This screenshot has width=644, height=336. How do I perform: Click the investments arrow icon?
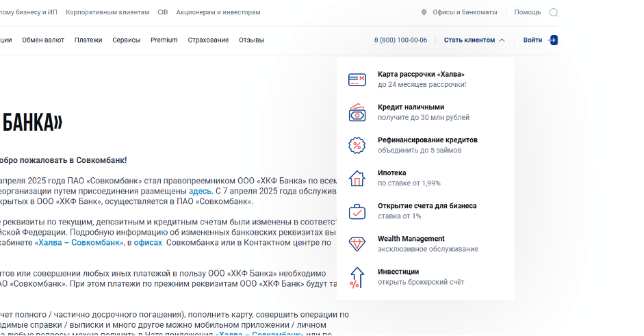coord(357,277)
